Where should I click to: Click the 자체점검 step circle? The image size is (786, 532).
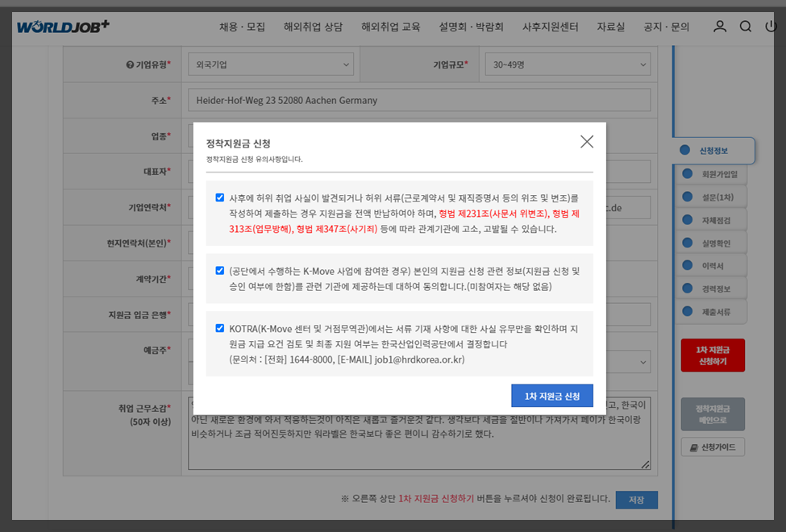click(x=688, y=219)
